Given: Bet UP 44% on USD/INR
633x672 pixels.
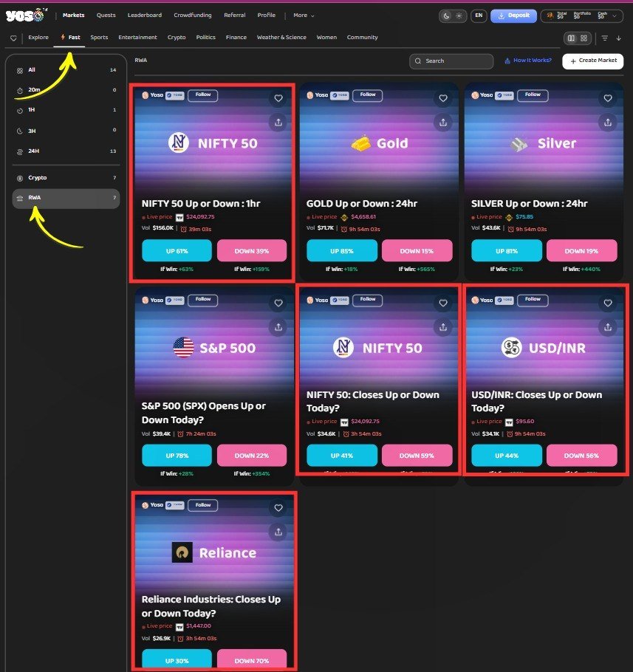Looking at the screenshot, I should point(507,455).
